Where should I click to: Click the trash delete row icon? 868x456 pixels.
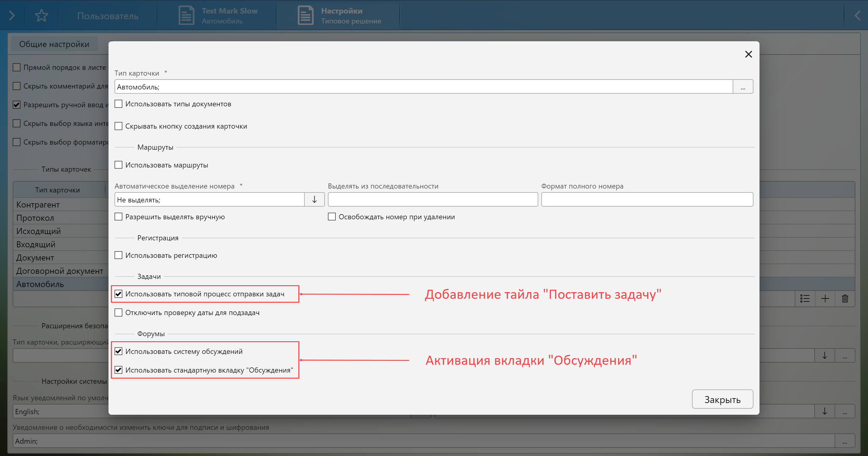click(x=845, y=298)
